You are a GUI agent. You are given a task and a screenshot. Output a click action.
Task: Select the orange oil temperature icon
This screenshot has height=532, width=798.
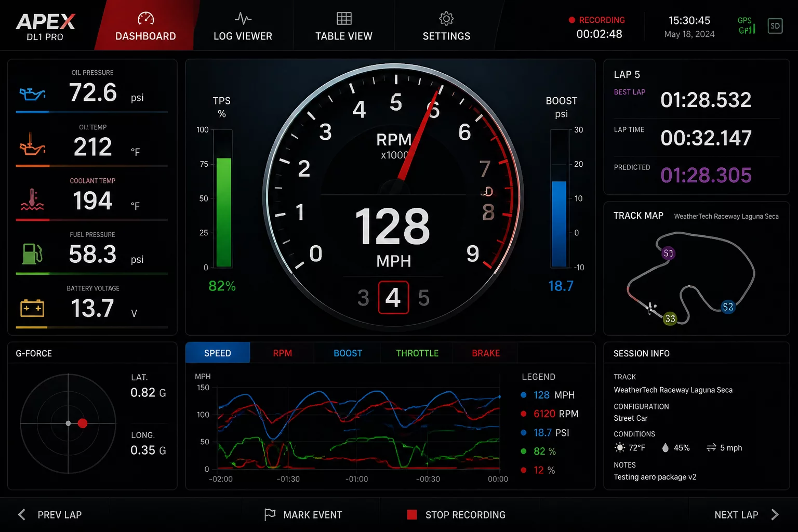pos(32,144)
